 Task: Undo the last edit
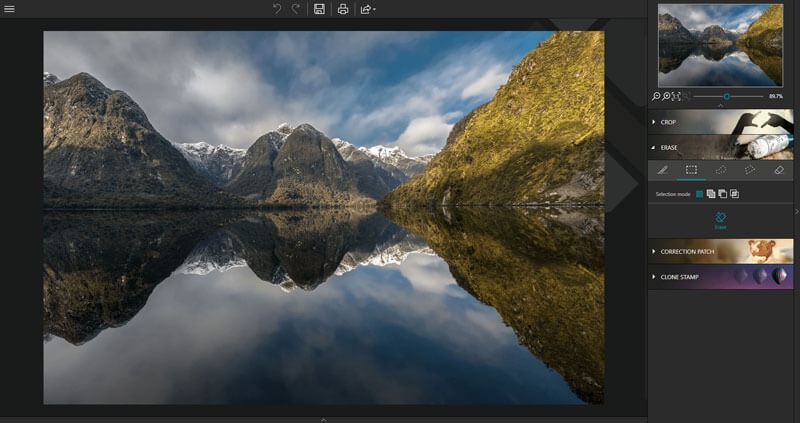point(277,9)
